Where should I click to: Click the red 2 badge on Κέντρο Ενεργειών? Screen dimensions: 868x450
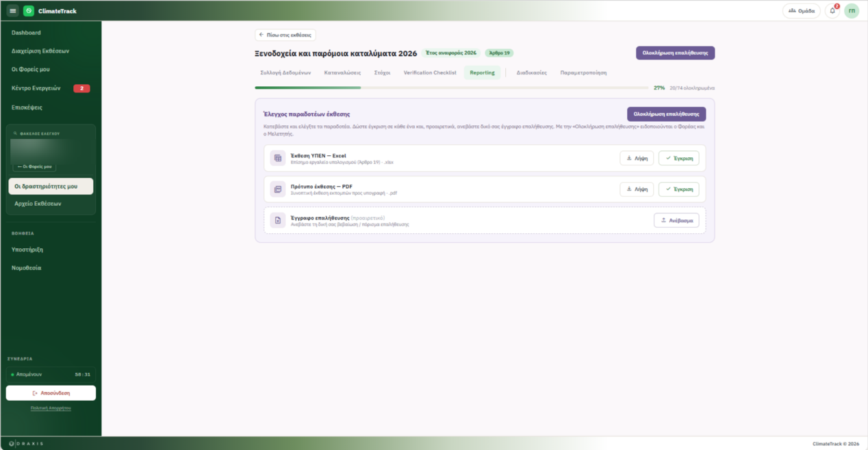pyautogui.click(x=81, y=88)
